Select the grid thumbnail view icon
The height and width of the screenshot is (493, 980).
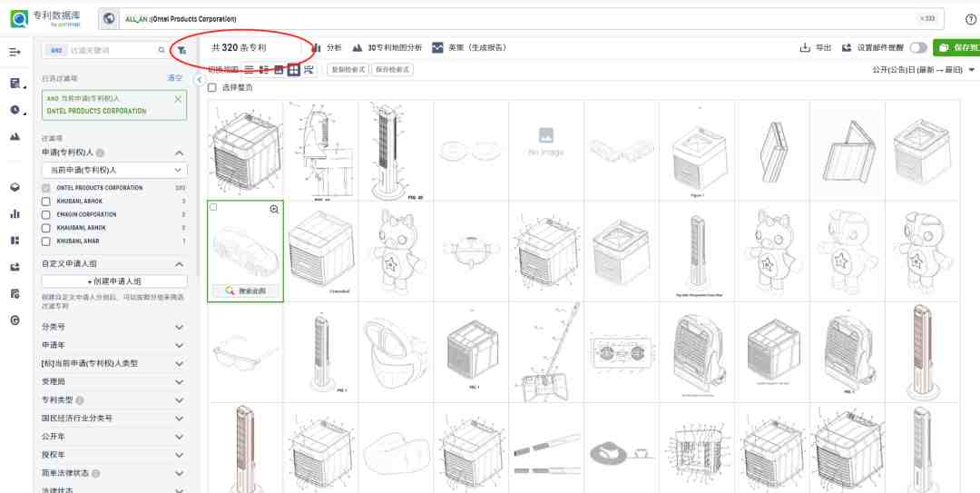click(x=293, y=69)
